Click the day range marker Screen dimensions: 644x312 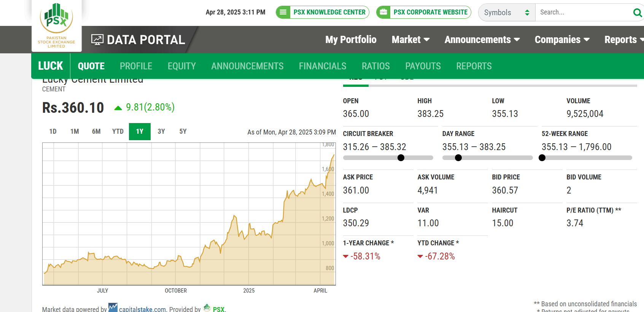[x=458, y=158]
